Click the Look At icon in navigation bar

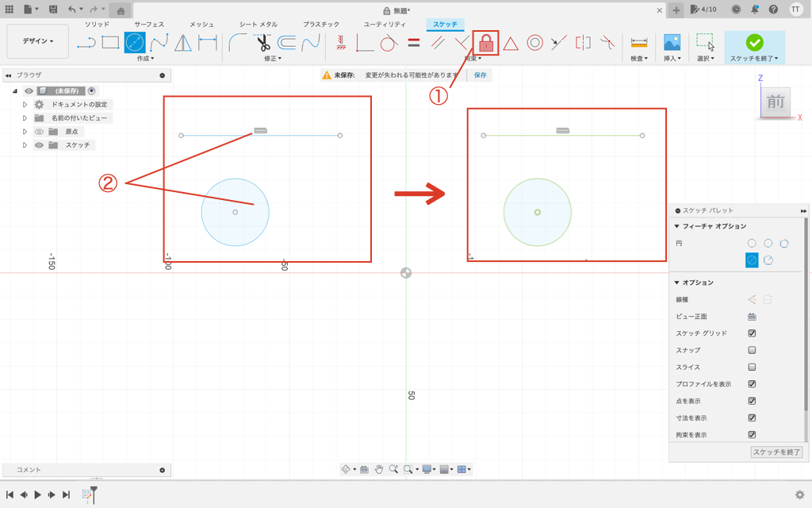coord(364,469)
